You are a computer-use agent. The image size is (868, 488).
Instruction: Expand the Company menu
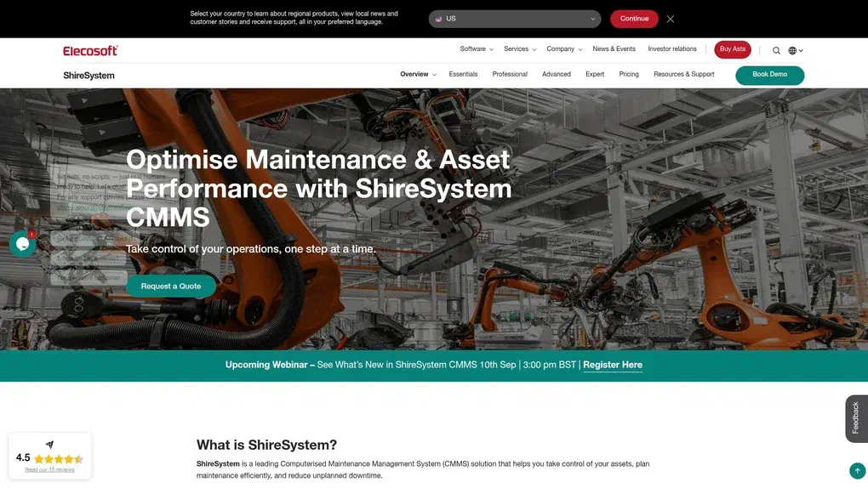[x=564, y=49]
